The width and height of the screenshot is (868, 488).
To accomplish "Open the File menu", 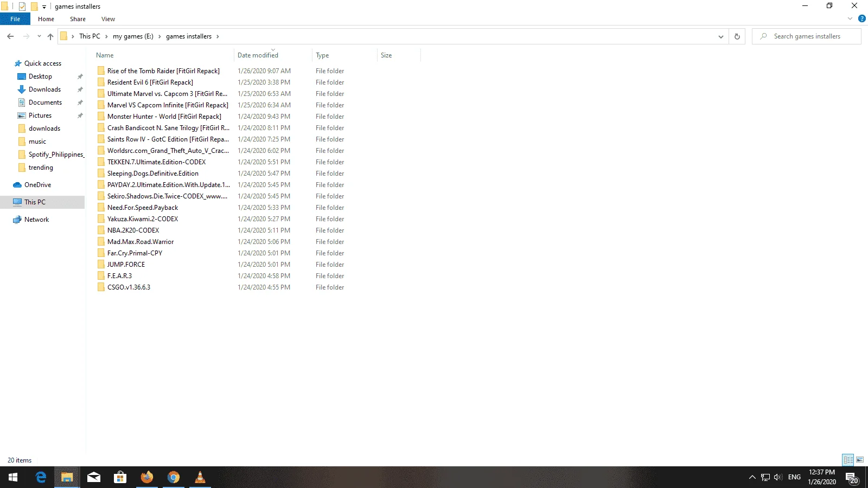I will (x=15, y=19).
